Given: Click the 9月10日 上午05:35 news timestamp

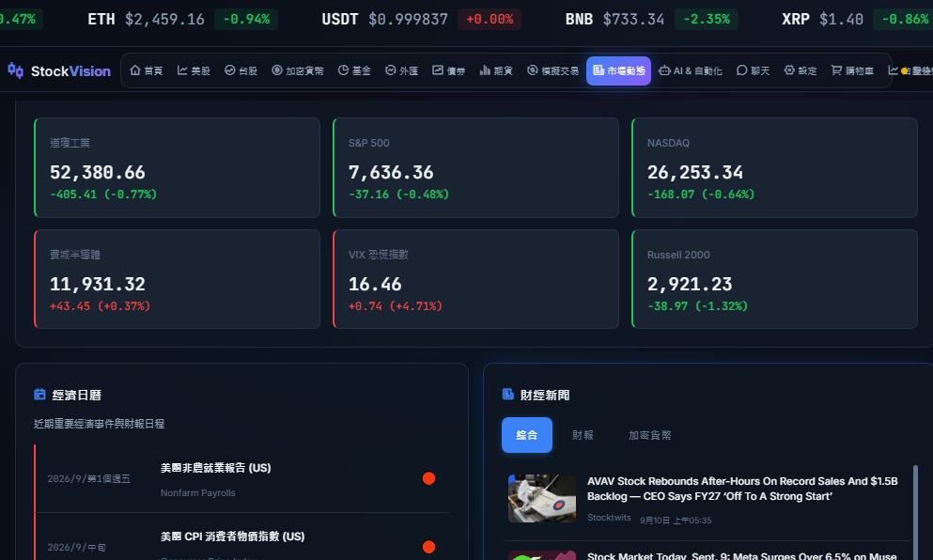Looking at the screenshot, I should coord(676,521).
